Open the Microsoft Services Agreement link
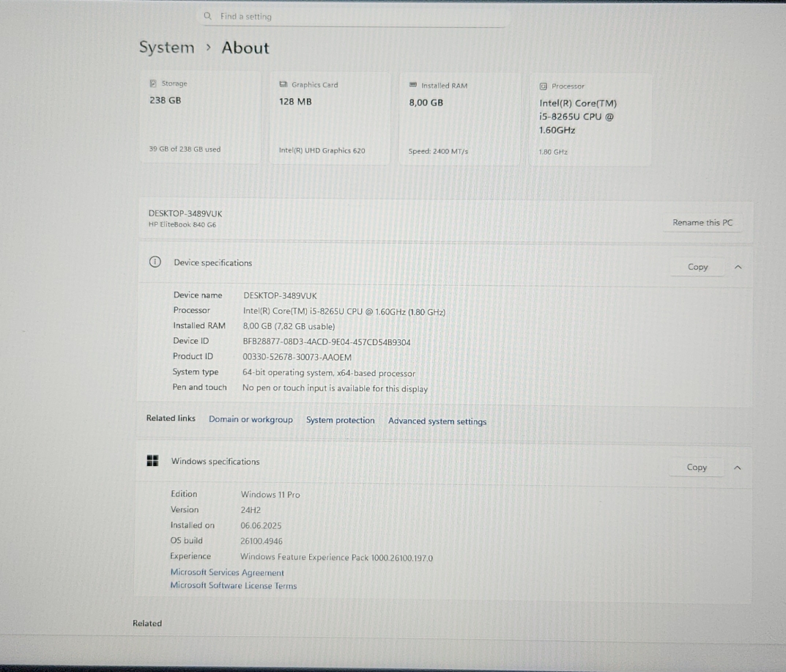786x672 pixels. click(x=227, y=572)
